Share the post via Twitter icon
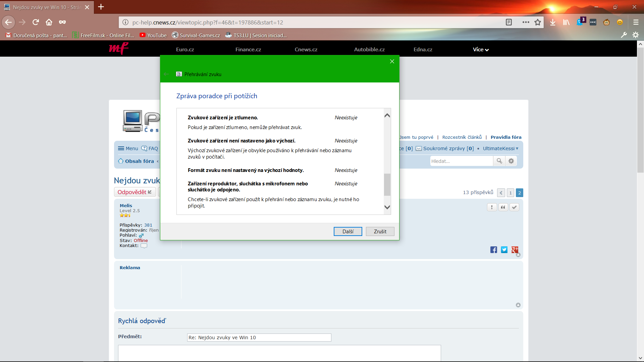 click(504, 250)
